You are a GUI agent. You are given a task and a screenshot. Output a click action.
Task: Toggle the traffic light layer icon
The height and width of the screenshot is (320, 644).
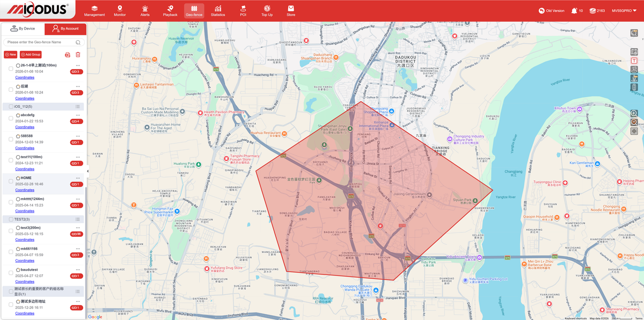point(634,86)
